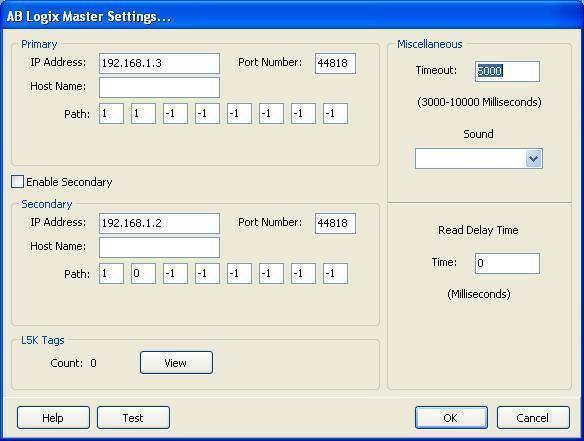
Task: Select the fifth Primary Path box
Action: pos(239,114)
